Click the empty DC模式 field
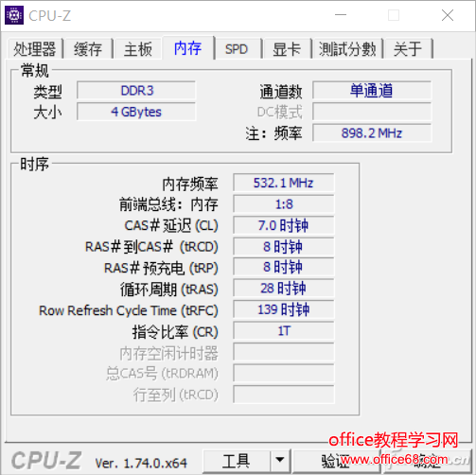Image resolution: width=476 pixels, height=475 pixels. (x=372, y=112)
